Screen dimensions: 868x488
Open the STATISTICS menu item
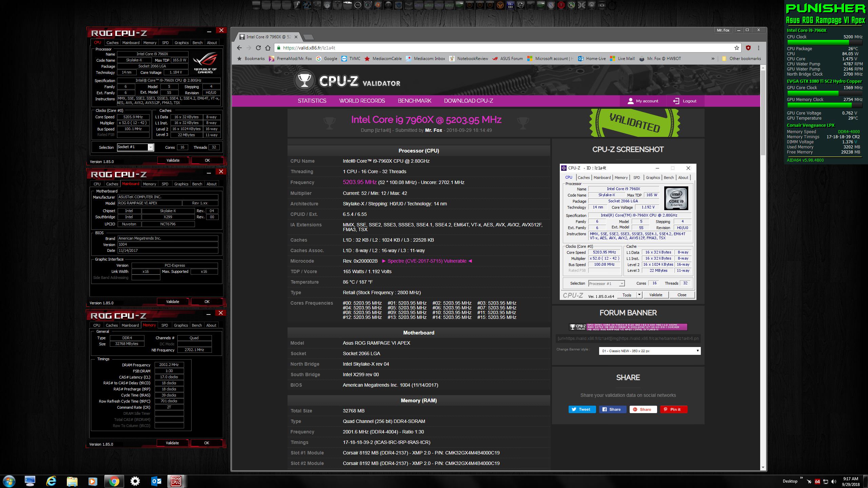(312, 101)
